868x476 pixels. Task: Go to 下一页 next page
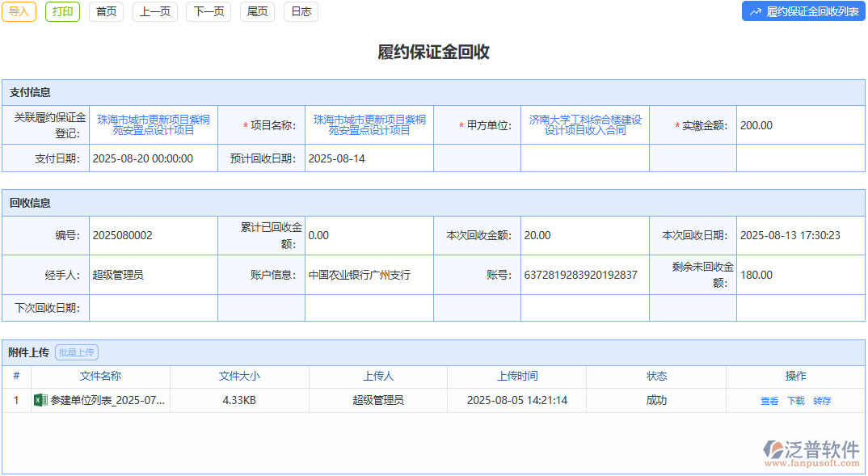tap(208, 12)
